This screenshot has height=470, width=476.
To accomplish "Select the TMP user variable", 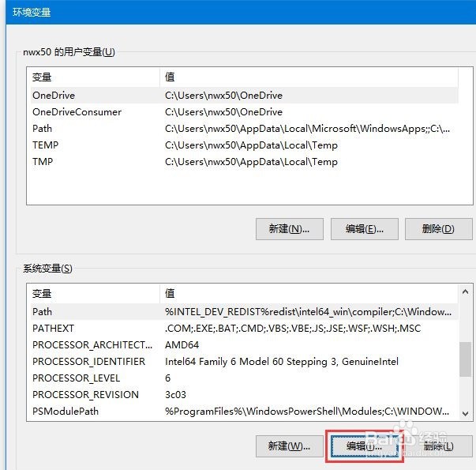I will tap(245, 162).
